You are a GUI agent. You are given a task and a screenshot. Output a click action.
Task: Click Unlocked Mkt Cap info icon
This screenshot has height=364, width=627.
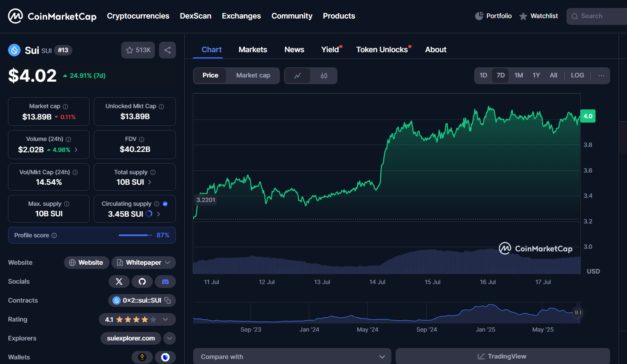coord(161,106)
